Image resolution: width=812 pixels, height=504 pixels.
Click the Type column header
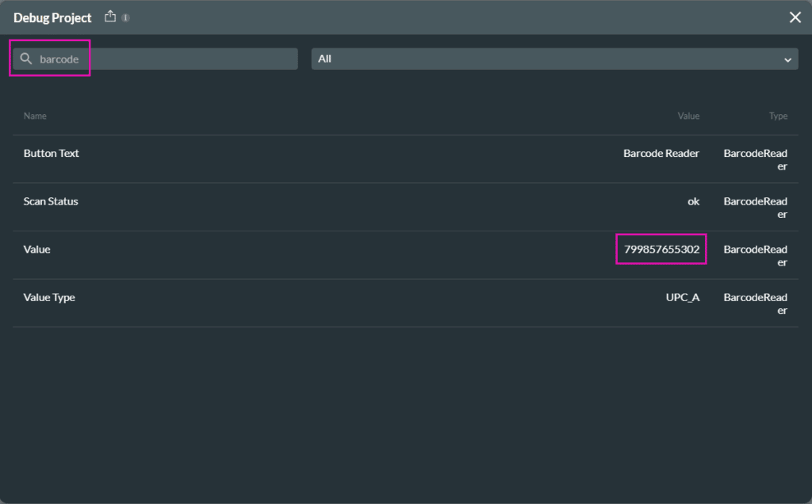[778, 116]
